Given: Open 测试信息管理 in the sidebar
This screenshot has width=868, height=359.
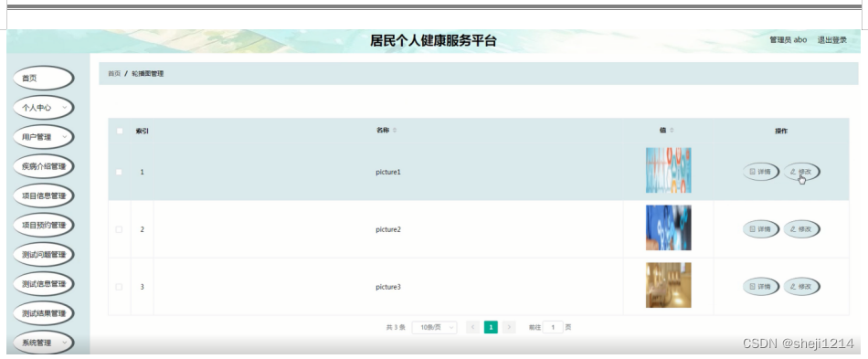Looking at the screenshot, I should click(x=43, y=284).
